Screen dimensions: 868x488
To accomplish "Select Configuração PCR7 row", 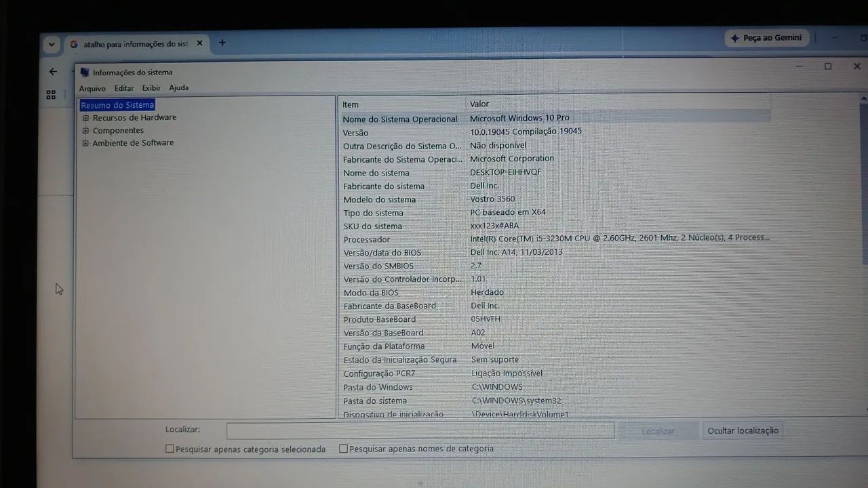I will click(x=555, y=373).
